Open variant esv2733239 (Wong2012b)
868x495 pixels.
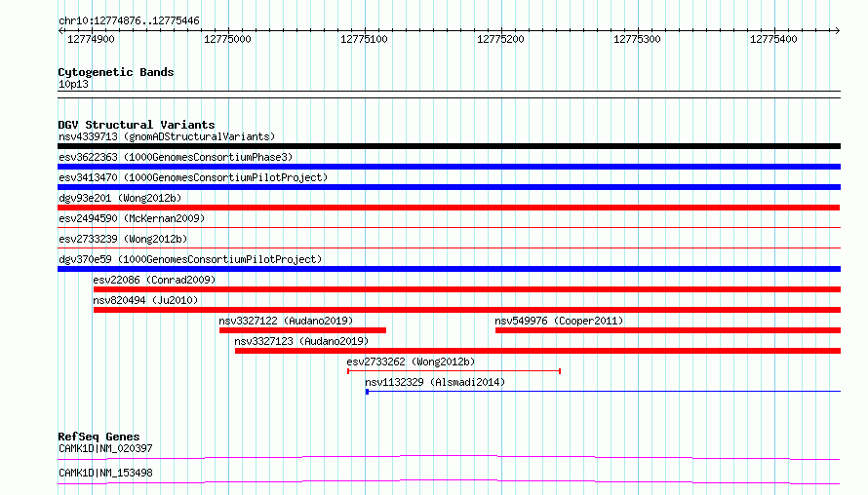pyautogui.click(x=123, y=239)
